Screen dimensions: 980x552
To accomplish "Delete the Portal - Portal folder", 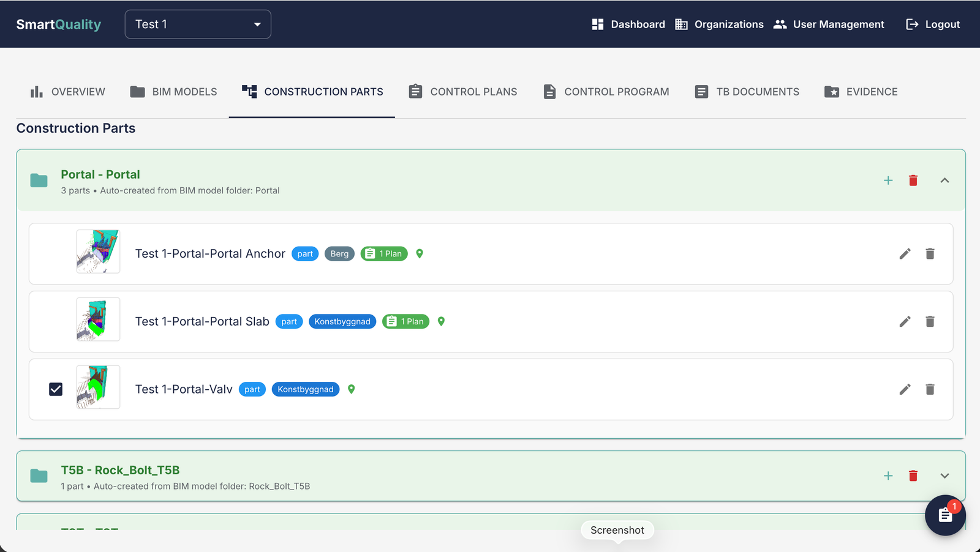I will (x=913, y=181).
